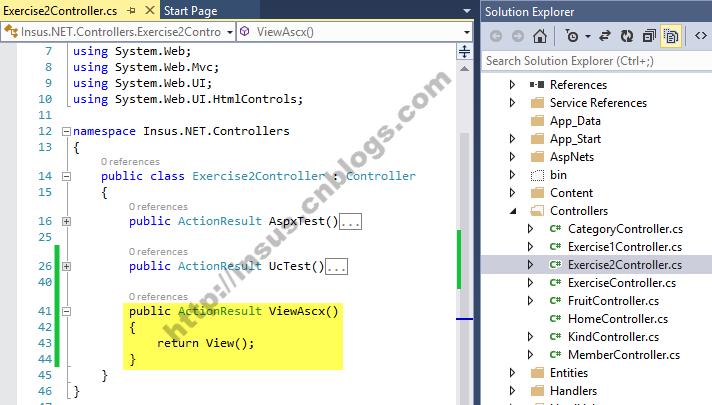
Task: Select Exercise2Controller.cs in the tree
Action: coord(625,265)
